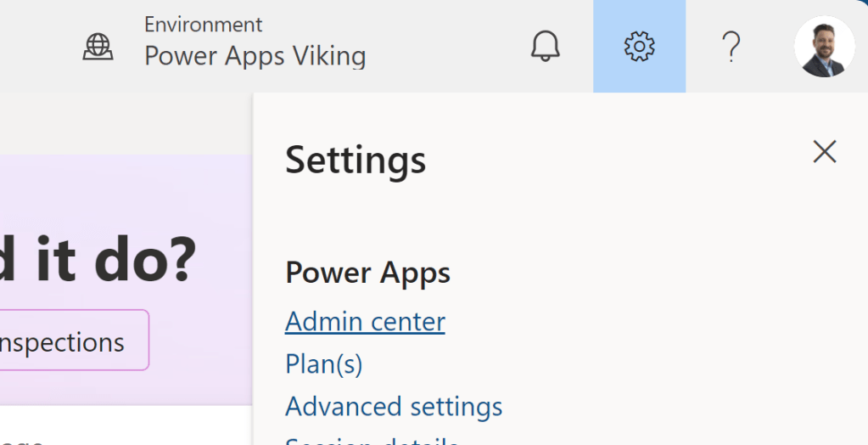This screenshot has width=868, height=445.
Task: Click the 'it do?' headline text
Action: [102, 259]
